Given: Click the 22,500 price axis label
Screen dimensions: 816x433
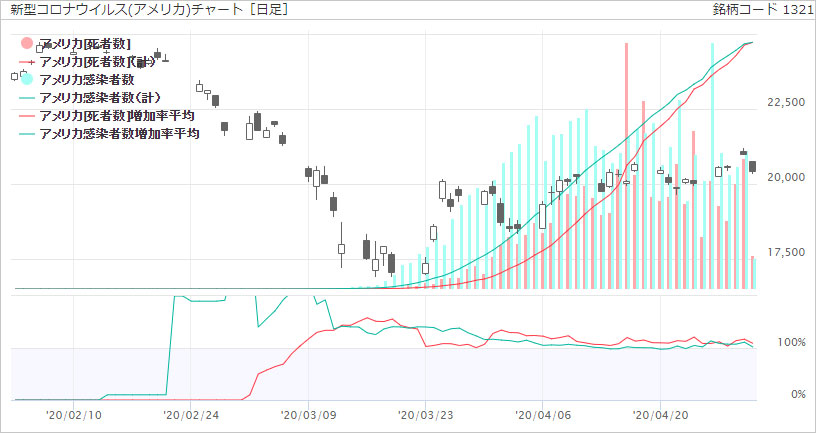Looking at the screenshot, I should (x=786, y=103).
